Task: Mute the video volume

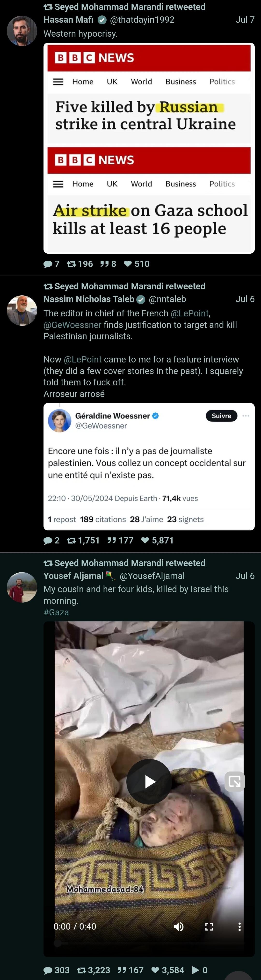Action: [178, 926]
